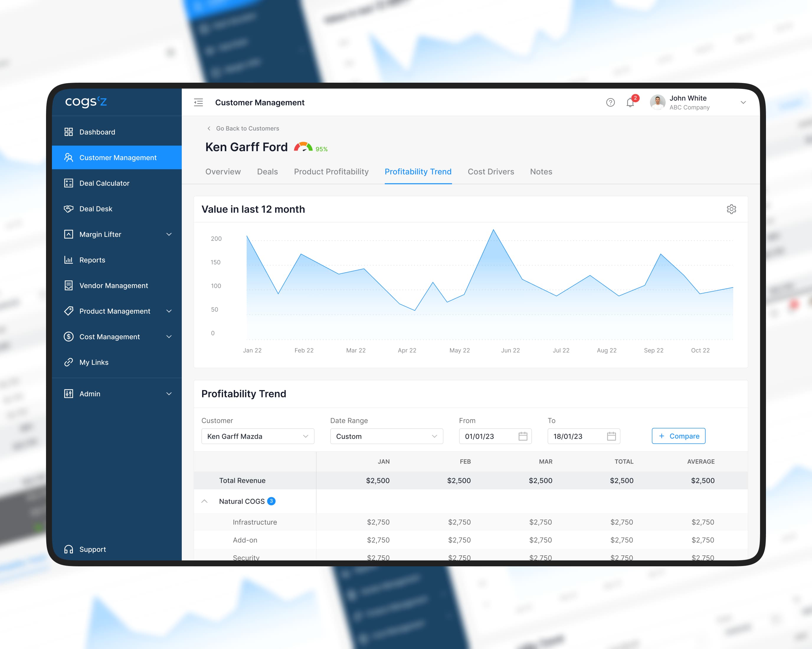The image size is (812, 649).
Task: Click the Compare button
Action: coord(679,436)
